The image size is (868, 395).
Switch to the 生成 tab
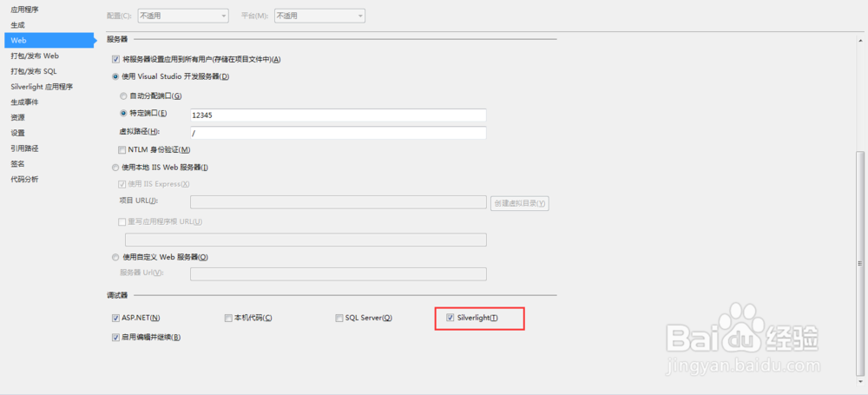pyautogui.click(x=17, y=25)
